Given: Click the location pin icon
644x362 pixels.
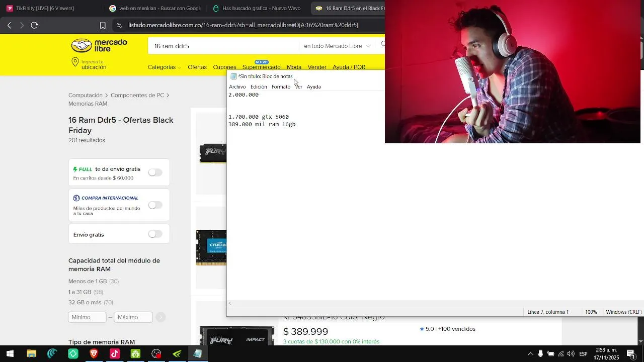Looking at the screenshot, I should [75, 62].
